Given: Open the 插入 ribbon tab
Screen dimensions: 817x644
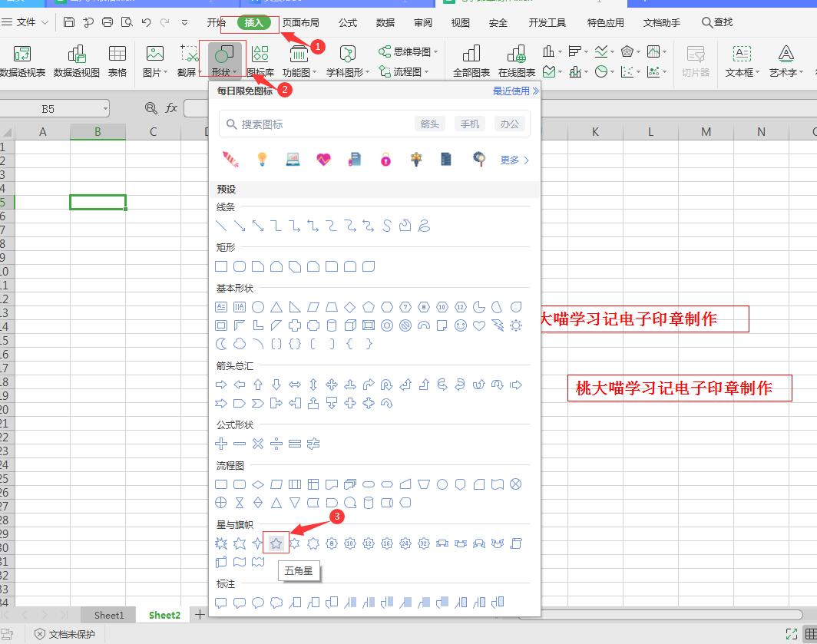Looking at the screenshot, I should tap(253, 22).
